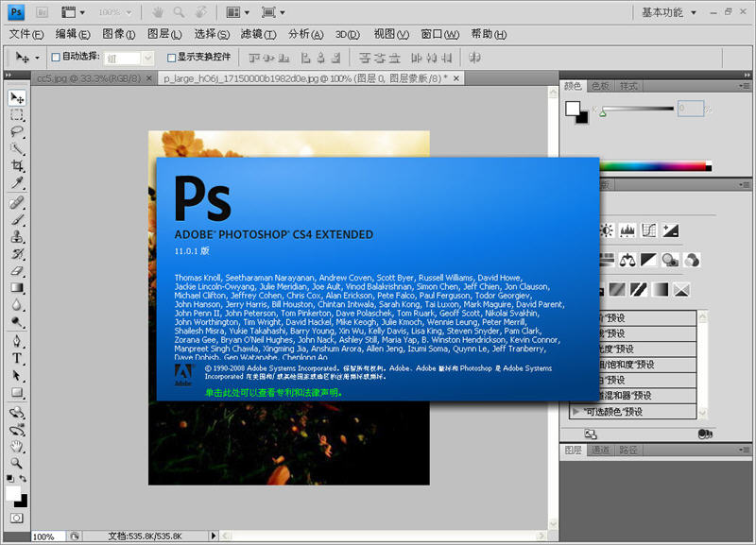Reset to default foreground and background colors
Image resolution: width=756 pixels, height=545 pixels.
pos(9,479)
